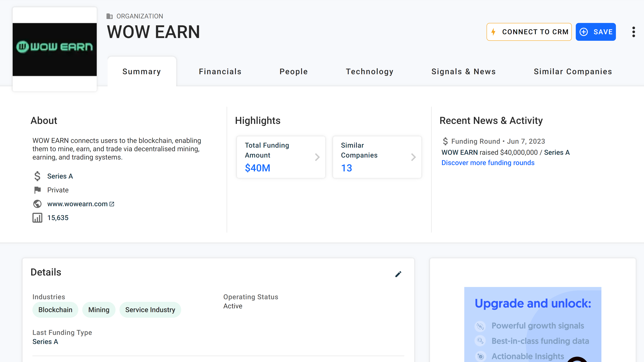This screenshot has height=362, width=644.
Task: Expand the Total Funding Amount chevron
Action: 317,157
